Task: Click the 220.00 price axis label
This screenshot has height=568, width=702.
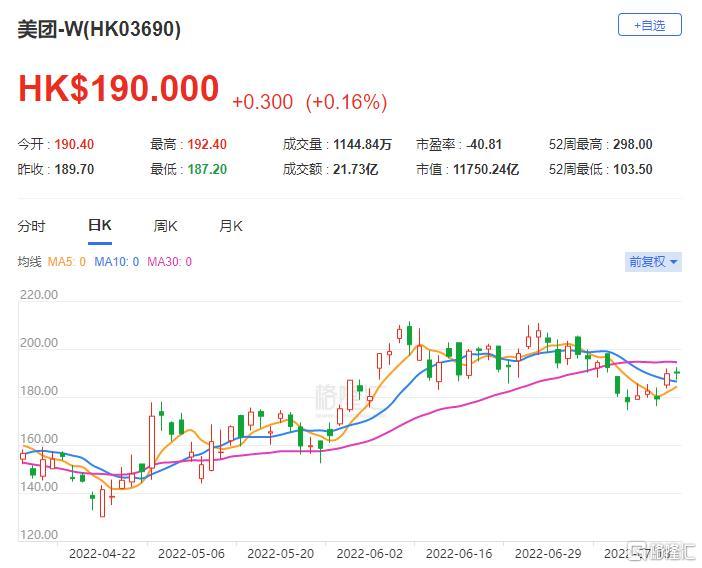Action: pyautogui.click(x=39, y=295)
